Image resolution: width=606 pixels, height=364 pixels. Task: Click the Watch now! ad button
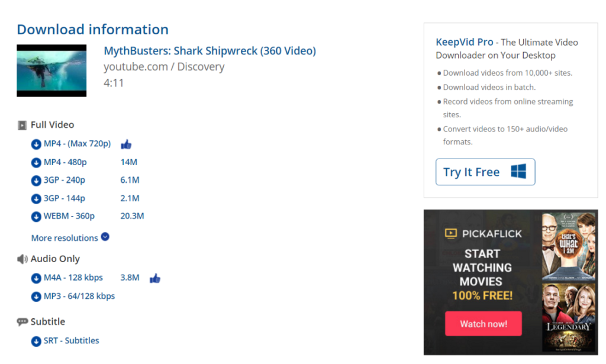(x=483, y=324)
